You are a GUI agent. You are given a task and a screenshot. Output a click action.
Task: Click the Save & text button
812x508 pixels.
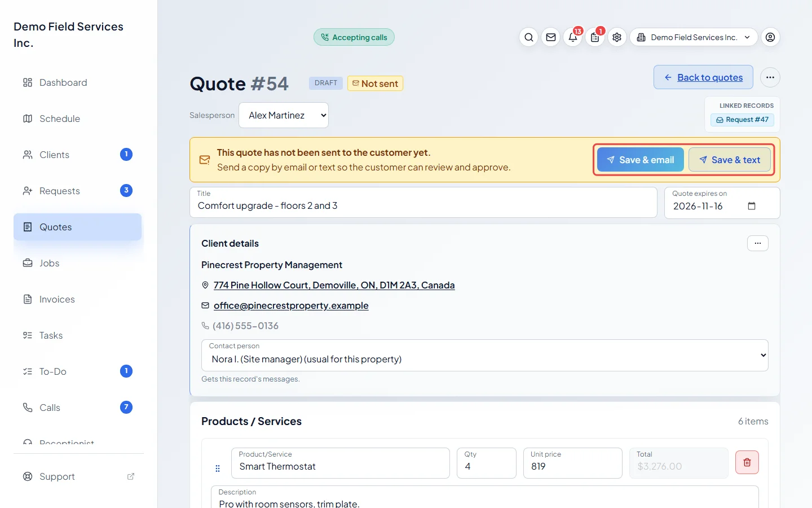730,160
